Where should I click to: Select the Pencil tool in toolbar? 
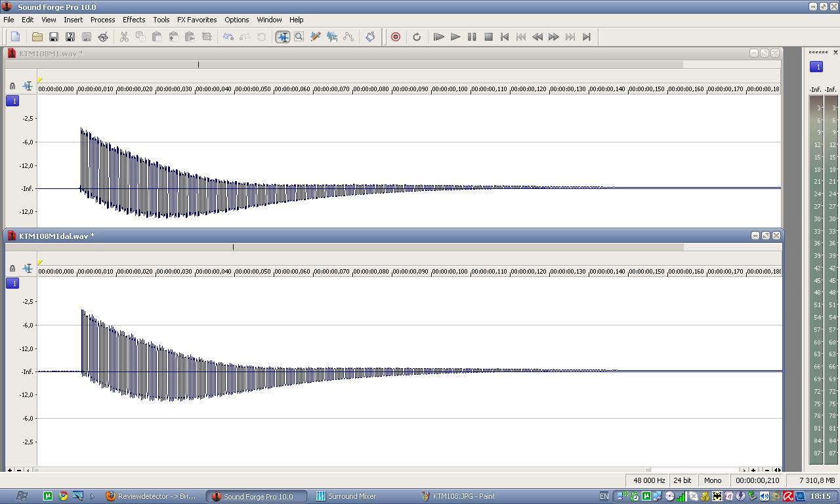click(x=316, y=37)
